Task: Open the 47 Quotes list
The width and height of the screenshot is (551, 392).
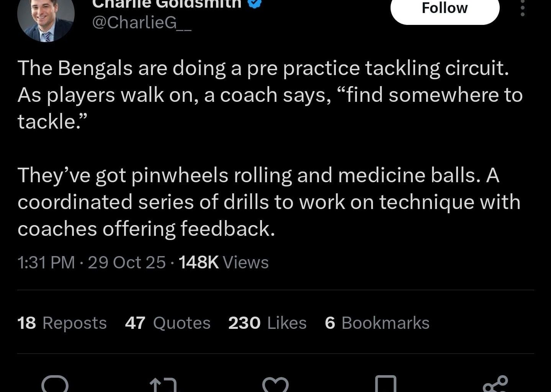Action: [x=168, y=323]
